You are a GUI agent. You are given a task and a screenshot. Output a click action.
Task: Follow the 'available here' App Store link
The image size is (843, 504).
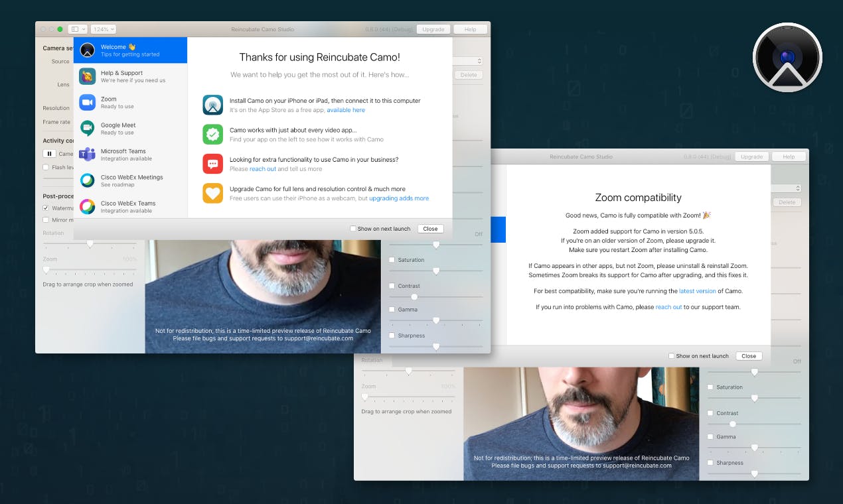[x=346, y=110]
